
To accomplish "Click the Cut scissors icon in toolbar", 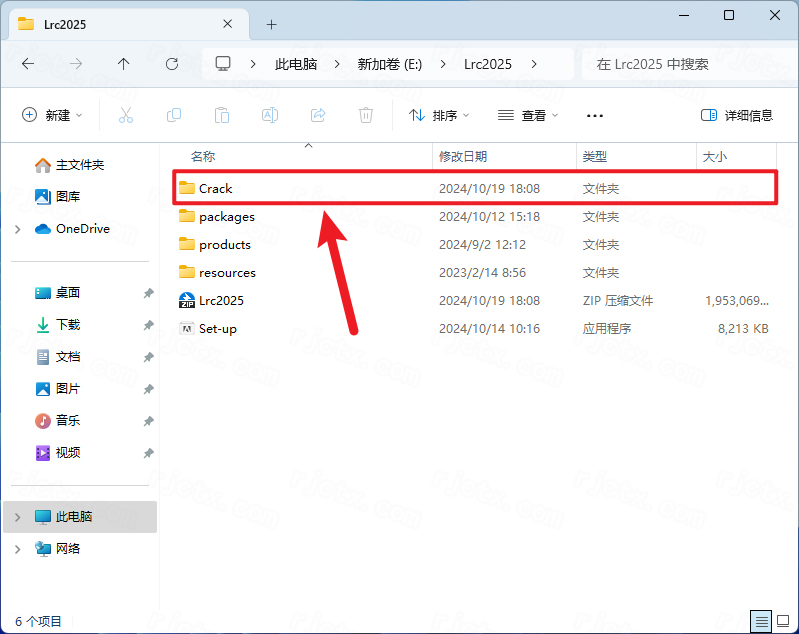I will [126, 116].
